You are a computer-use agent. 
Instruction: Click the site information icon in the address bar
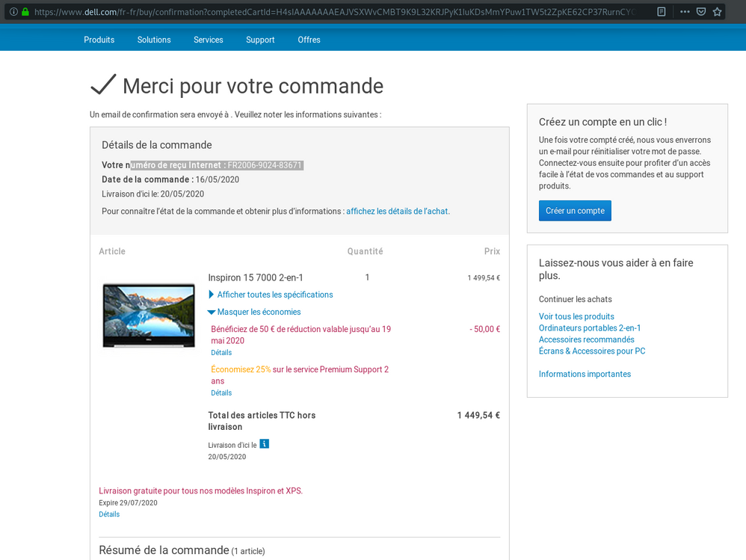point(13,12)
